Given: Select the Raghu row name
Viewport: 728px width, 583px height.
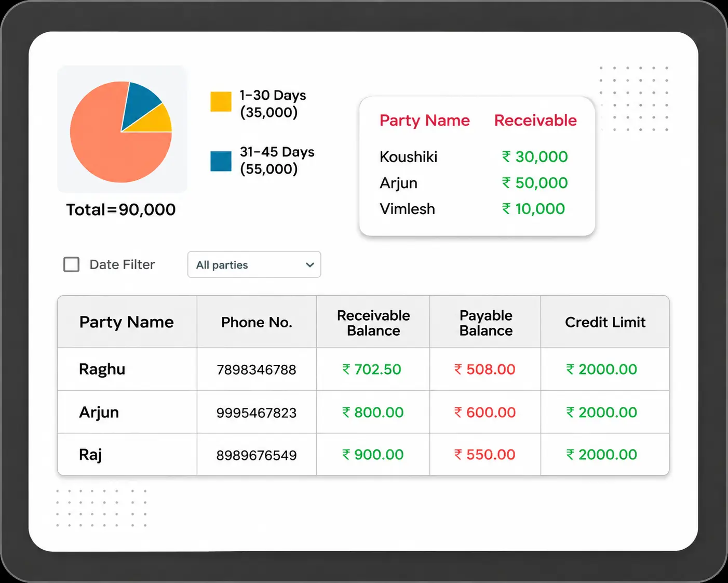Looking at the screenshot, I should tap(102, 369).
